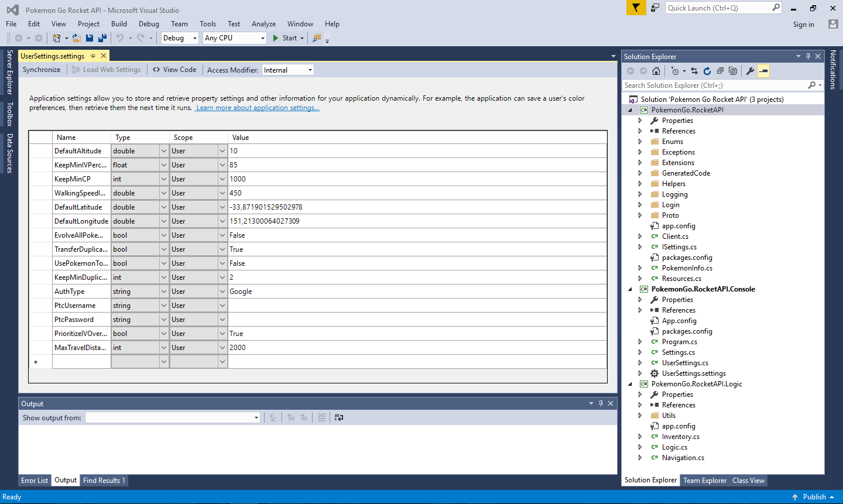Click the Start debugging button
The image size is (843, 504).
coord(285,38)
